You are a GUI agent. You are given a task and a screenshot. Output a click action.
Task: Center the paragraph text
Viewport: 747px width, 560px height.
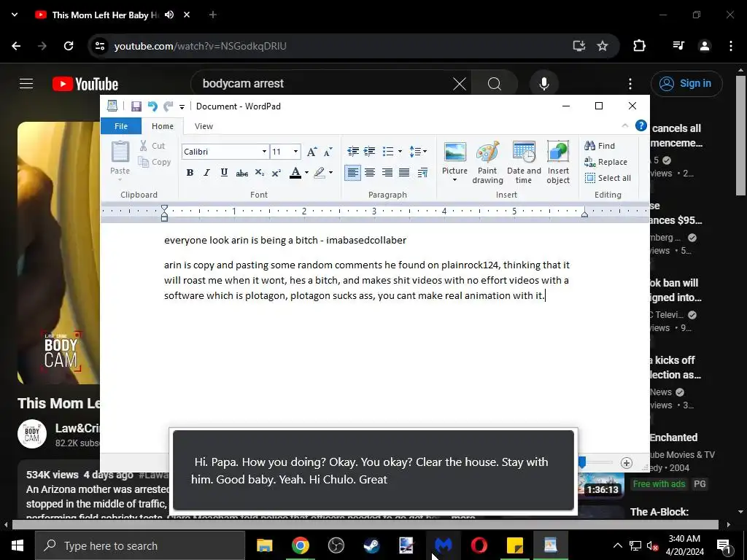(x=370, y=172)
